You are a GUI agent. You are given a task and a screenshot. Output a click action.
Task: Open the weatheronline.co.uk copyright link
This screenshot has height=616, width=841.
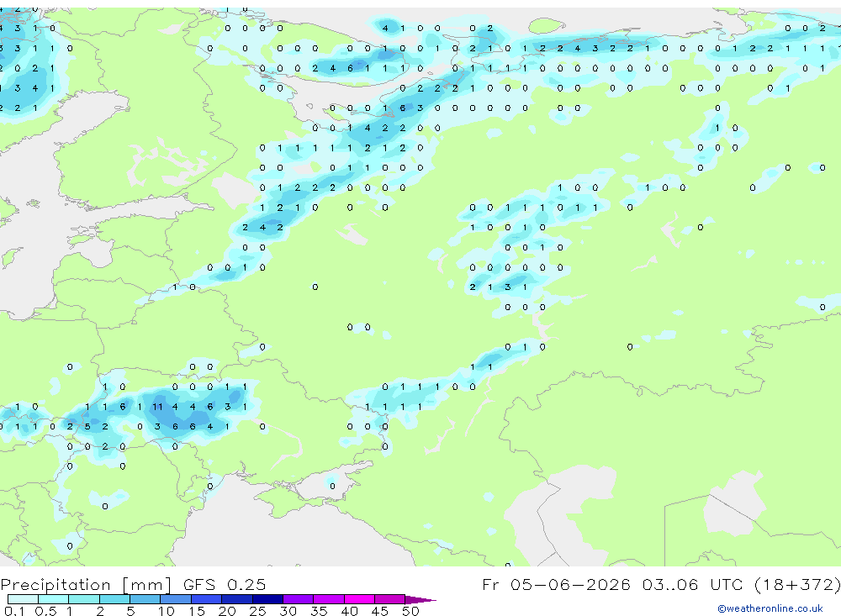[x=770, y=608]
